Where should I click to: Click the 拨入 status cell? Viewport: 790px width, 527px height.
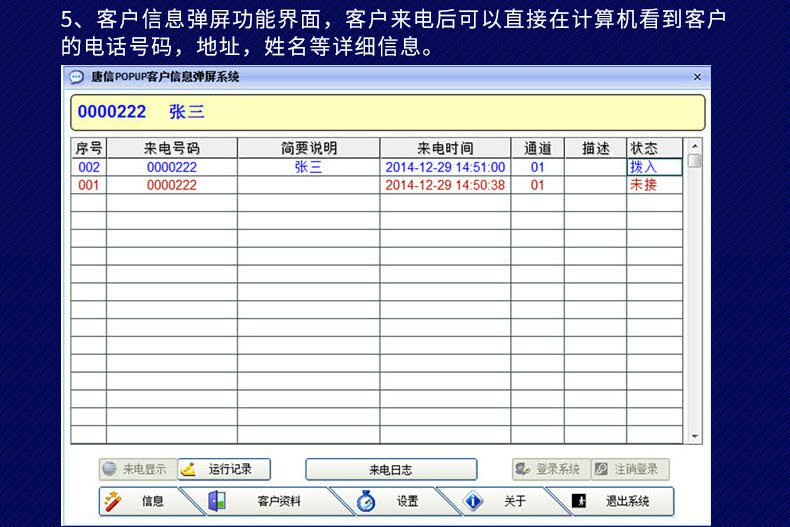[x=654, y=167]
